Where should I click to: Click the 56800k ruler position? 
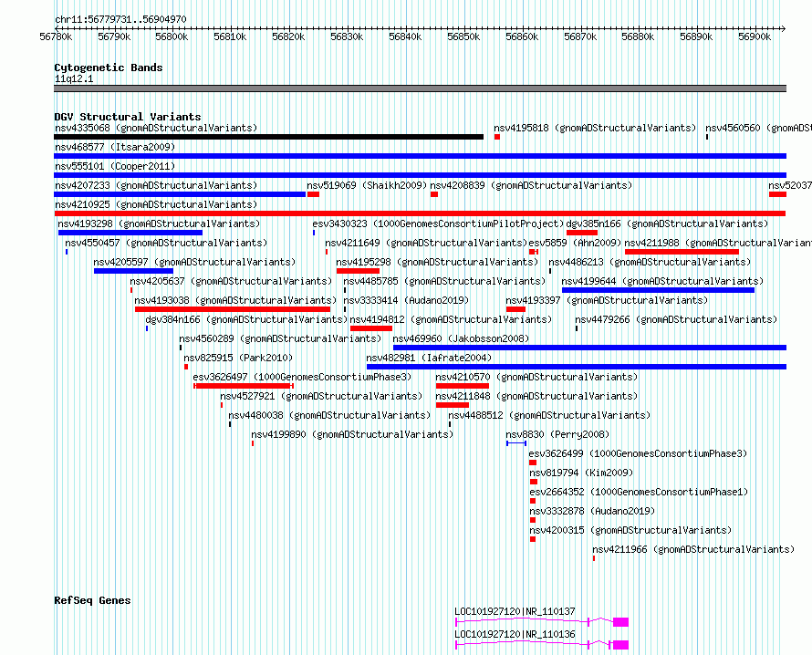click(x=172, y=36)
